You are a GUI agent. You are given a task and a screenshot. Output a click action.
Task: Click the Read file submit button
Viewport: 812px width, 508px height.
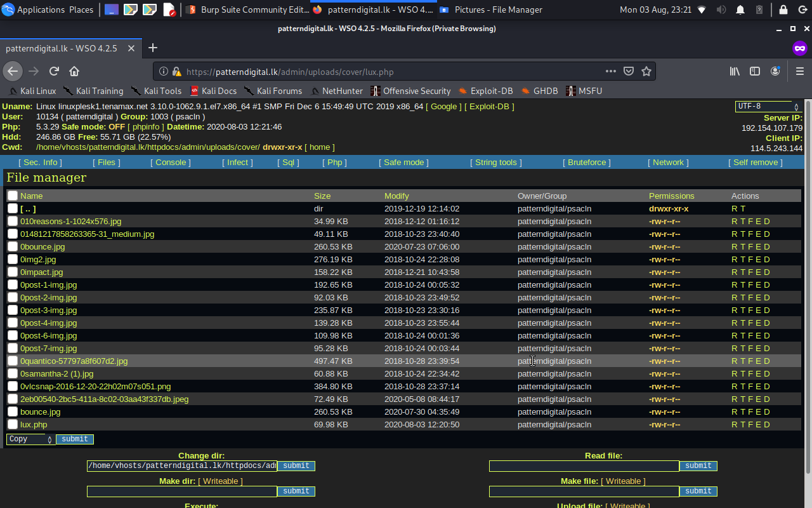pyautogui.click(x=698, y=466)
